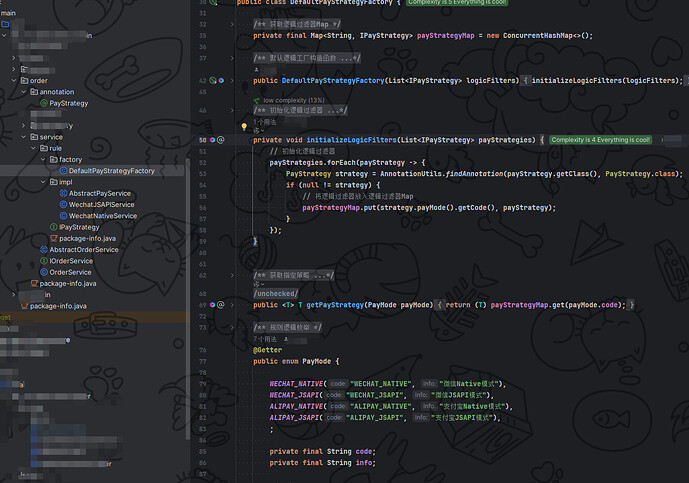This screenshot has width=689, height=483.
Task: Click the WechatJSAPIService class icon
Action: point(63,204)
